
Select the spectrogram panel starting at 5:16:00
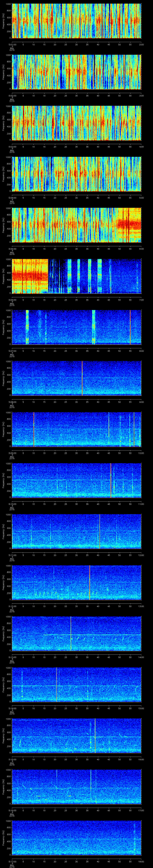point(76,786)
